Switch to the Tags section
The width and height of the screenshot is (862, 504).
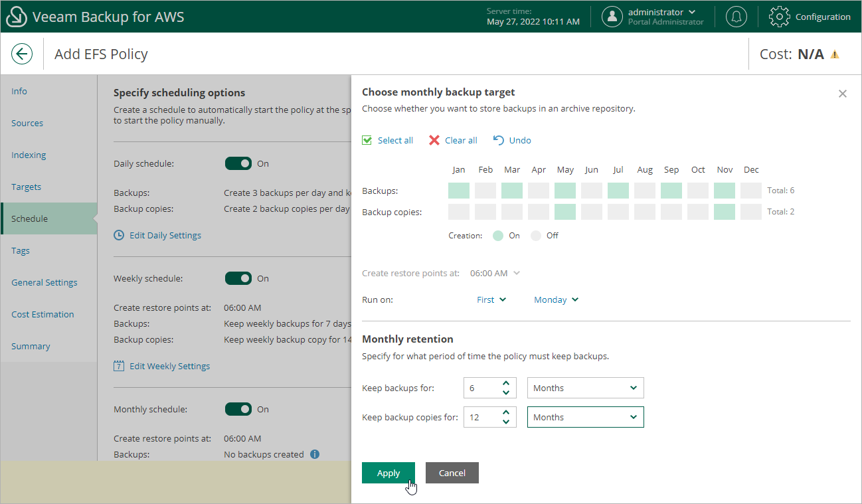(x=21, y=250)
